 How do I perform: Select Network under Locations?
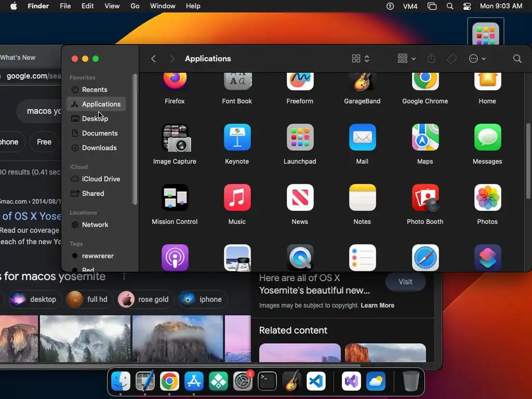coord(96,224)
